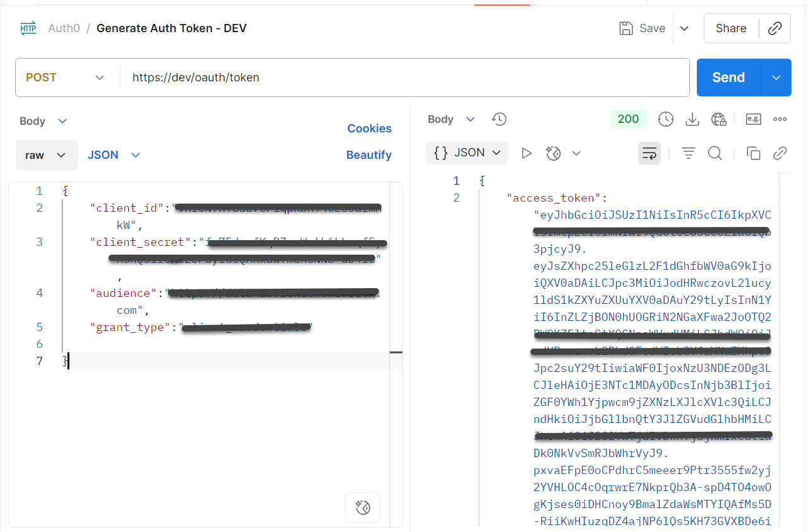
Task: Send the token request
Action: [x=728, y=77]
